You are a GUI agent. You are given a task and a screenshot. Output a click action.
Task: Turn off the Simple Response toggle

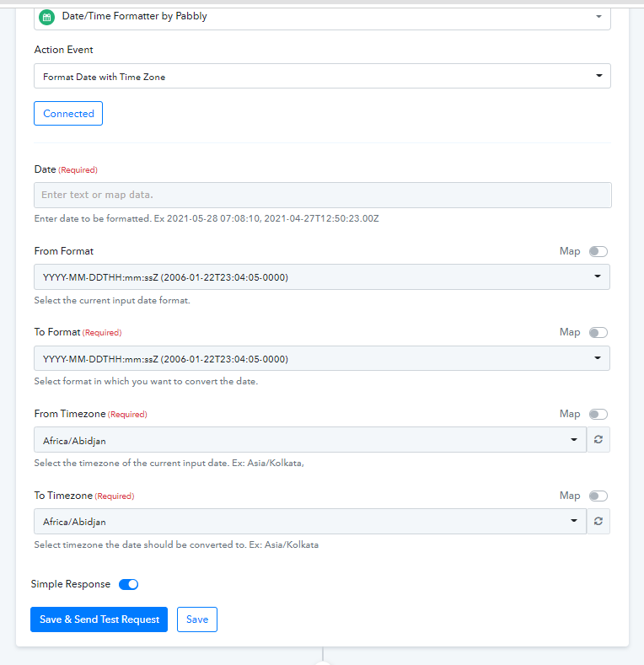point(128,584)
